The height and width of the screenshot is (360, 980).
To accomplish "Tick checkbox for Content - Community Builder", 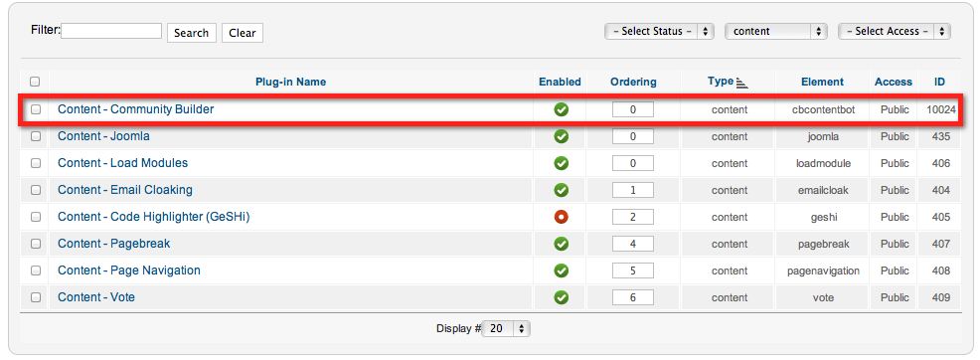I will point(36,109).
